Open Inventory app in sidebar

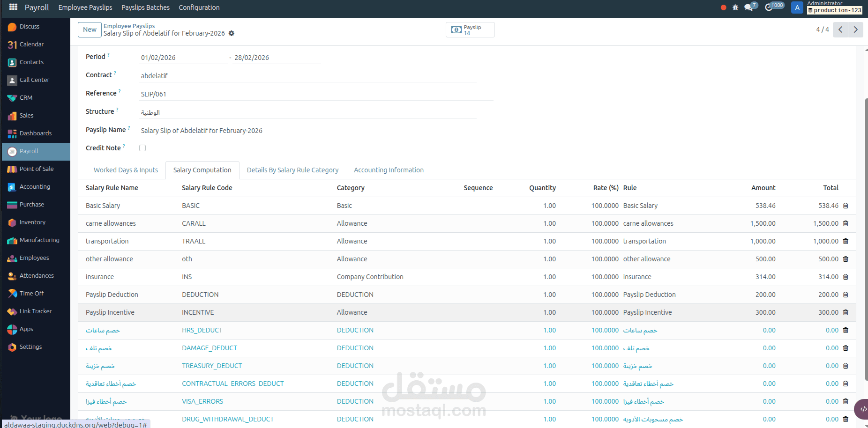pos(36,222)
